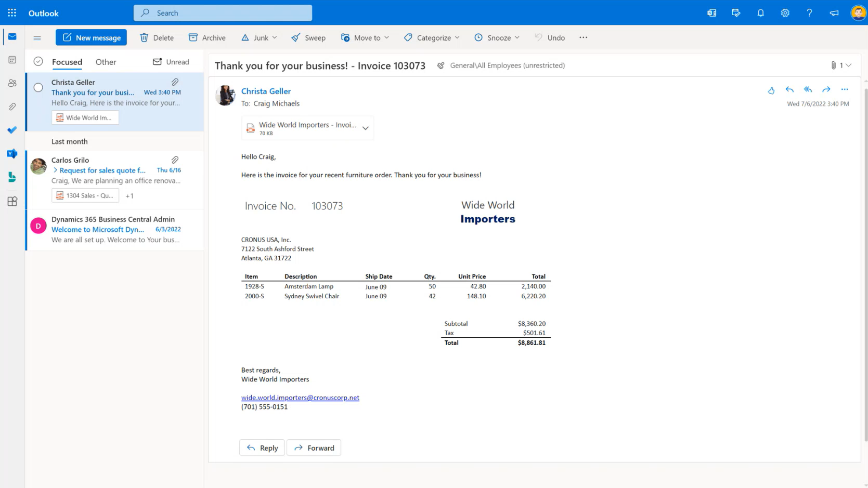
Task: Open Carlos Grilo email in list
Action: (115, 179)
